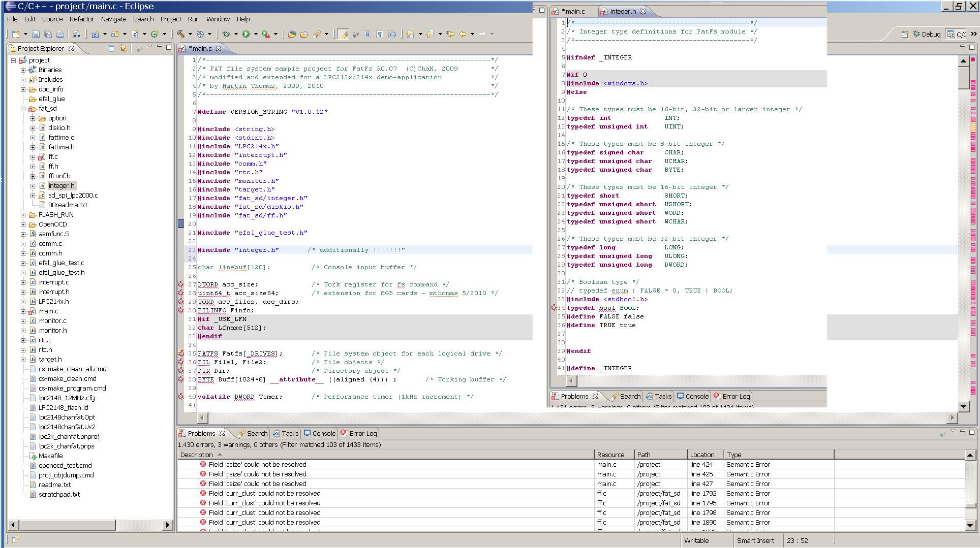980x548 pixels.
Task: Select Makefile in Project Explorer
Action: [50, 456]
